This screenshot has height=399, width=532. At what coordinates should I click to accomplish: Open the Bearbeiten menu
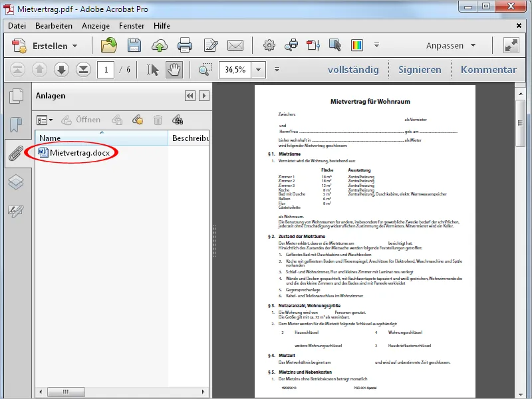pyautogui.click(x=55, y=26)
